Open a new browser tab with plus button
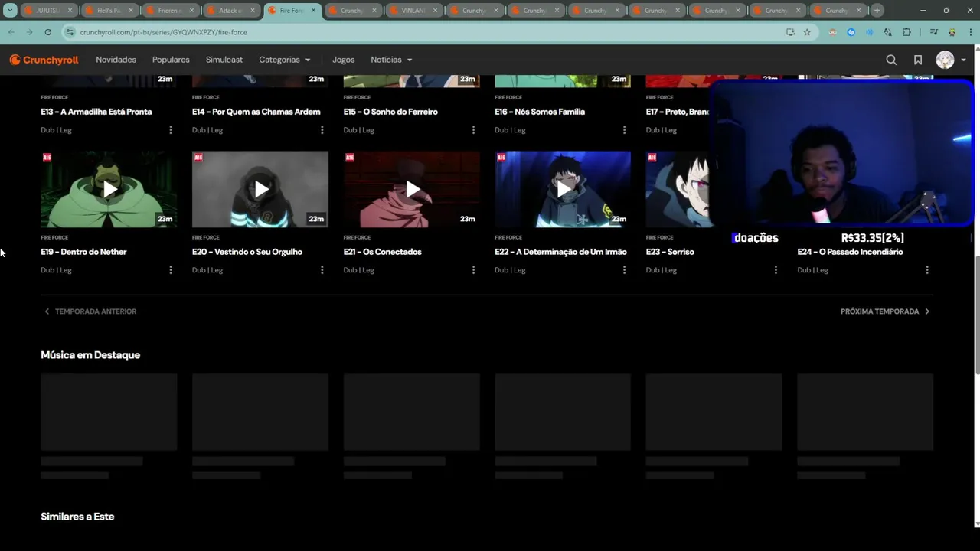 877,11
